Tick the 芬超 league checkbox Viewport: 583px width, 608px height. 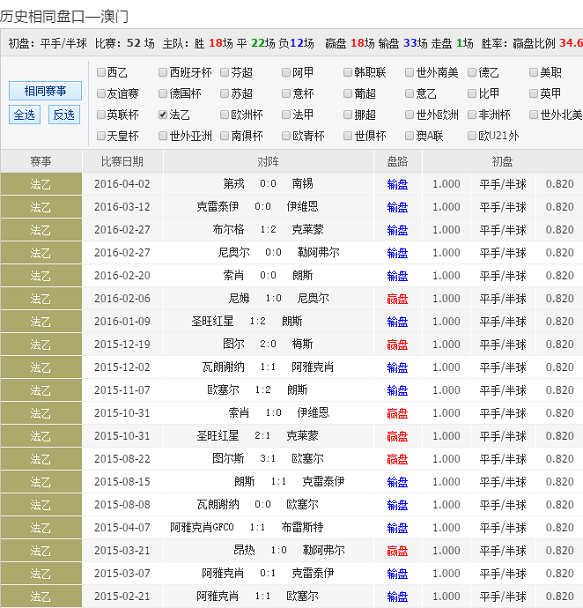coord(224,73)
